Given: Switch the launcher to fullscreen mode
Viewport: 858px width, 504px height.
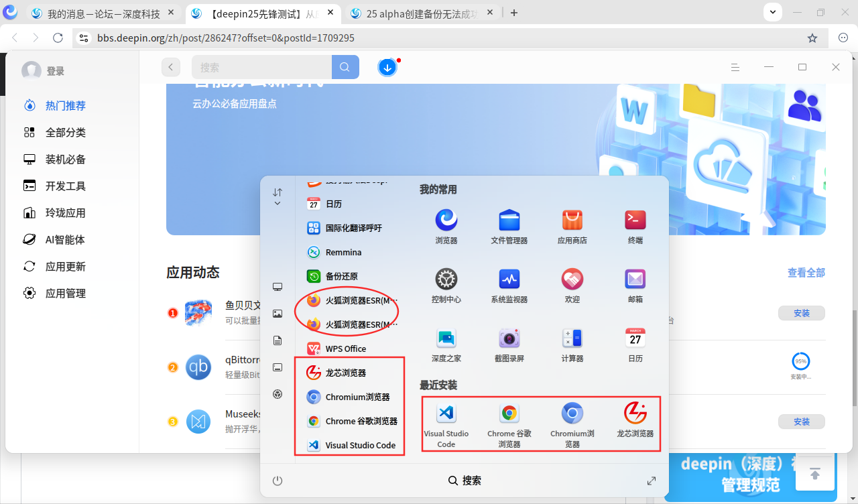Looking at the screenshot, I should 651,481.
